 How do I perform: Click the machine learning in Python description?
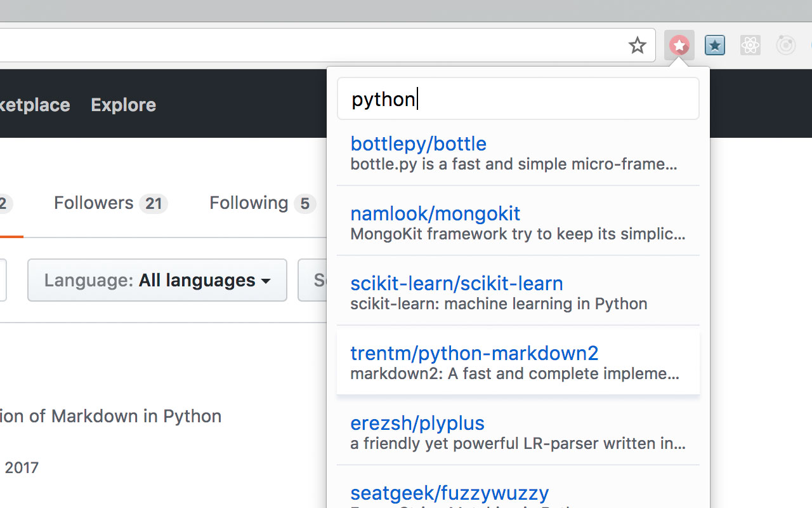[x=499, y=304]
